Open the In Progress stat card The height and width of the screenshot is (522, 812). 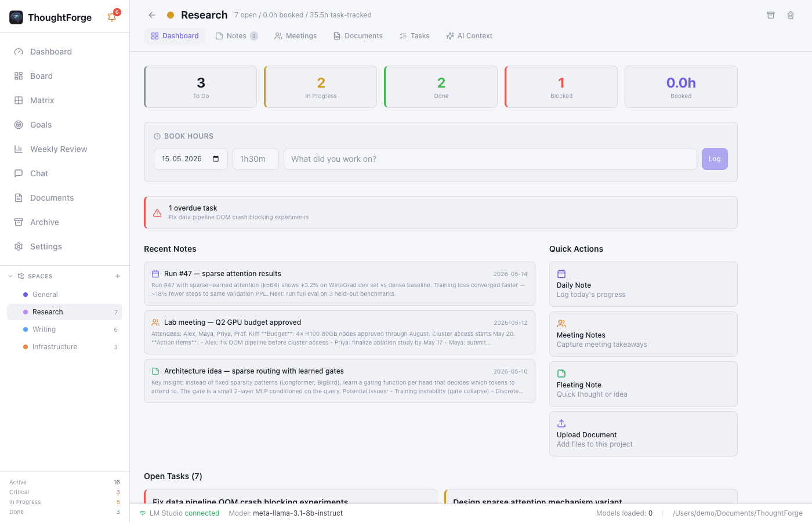click(x=321, y=87)
